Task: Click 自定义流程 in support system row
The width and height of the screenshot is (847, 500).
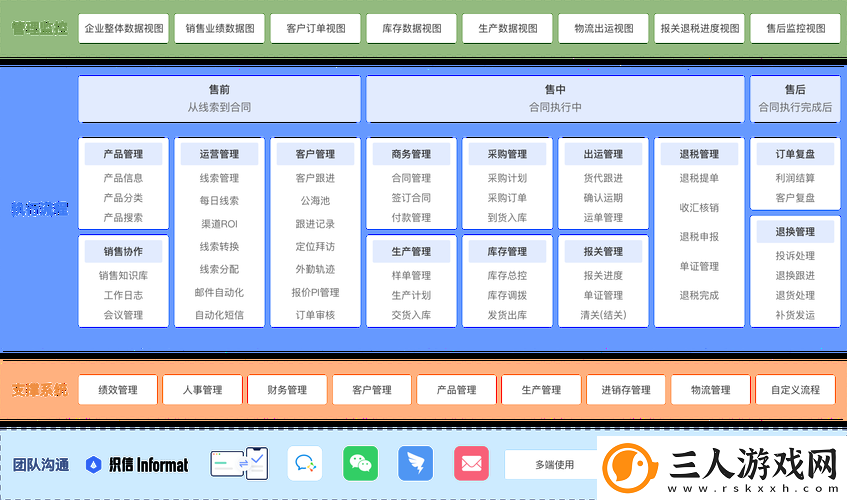Action: (795, 390)
